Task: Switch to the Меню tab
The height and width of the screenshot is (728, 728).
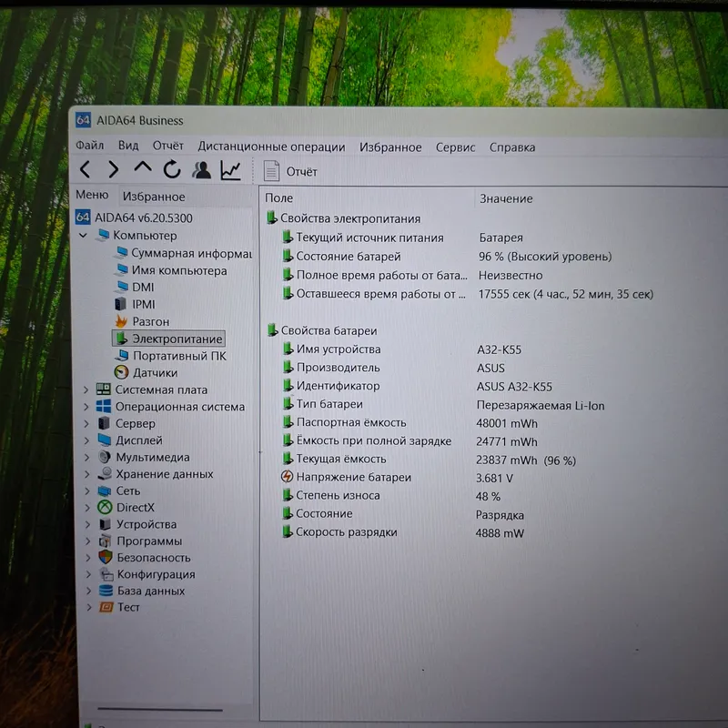Action: (92, 195)
